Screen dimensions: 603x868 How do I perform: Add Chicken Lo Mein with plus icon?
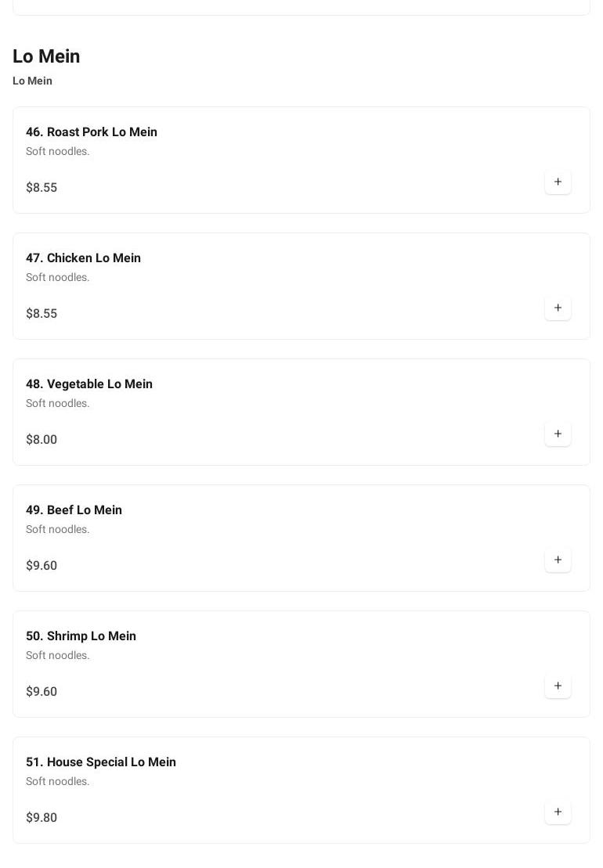pos(558,308)
